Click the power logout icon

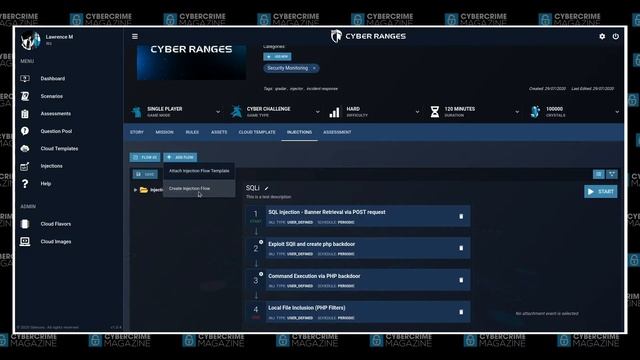click(616, 36)
